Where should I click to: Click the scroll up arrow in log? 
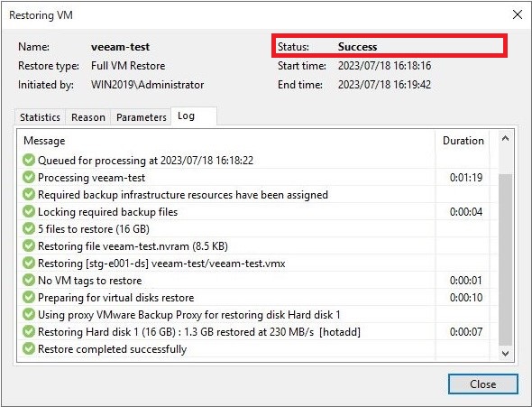click(505, 138)
